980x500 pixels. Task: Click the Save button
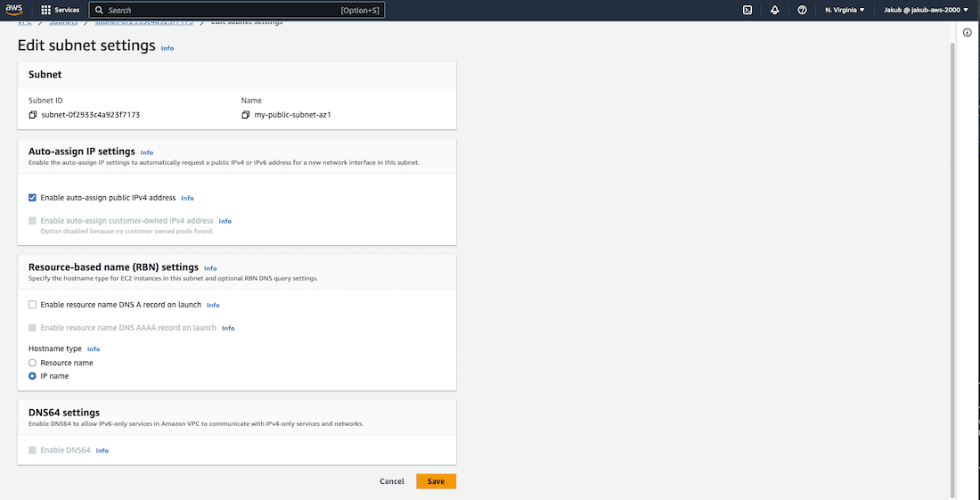point(436,481)
